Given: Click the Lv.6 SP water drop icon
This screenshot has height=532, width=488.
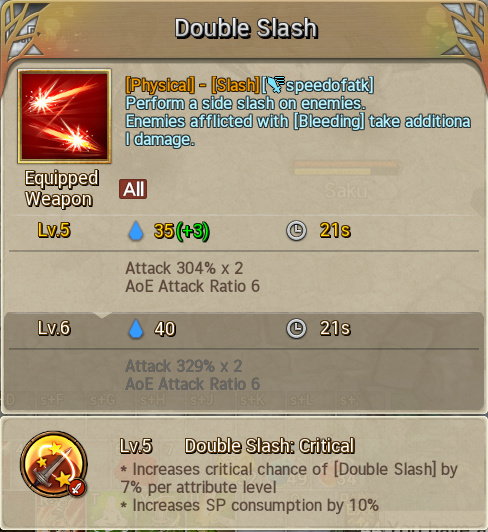Looking at the screenshot, I should coord(136,328).
